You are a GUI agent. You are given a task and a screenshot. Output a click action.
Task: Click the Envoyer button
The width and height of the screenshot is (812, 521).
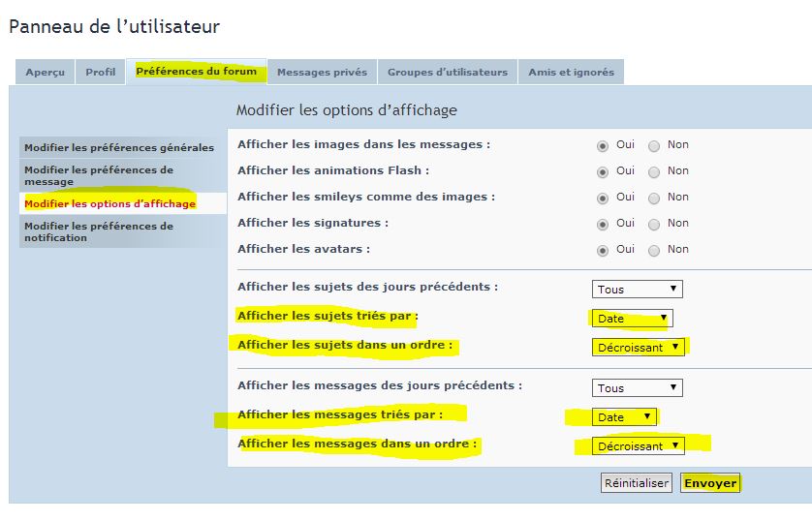pyautogui.click(x=710, y=482)
